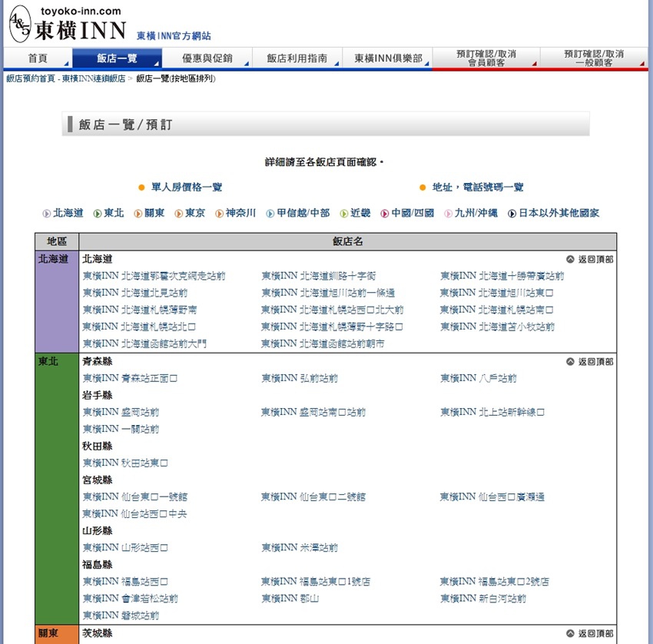Jump to 東北 region anchor link
The width and height of the screenshot is (653, 644).
114,213
